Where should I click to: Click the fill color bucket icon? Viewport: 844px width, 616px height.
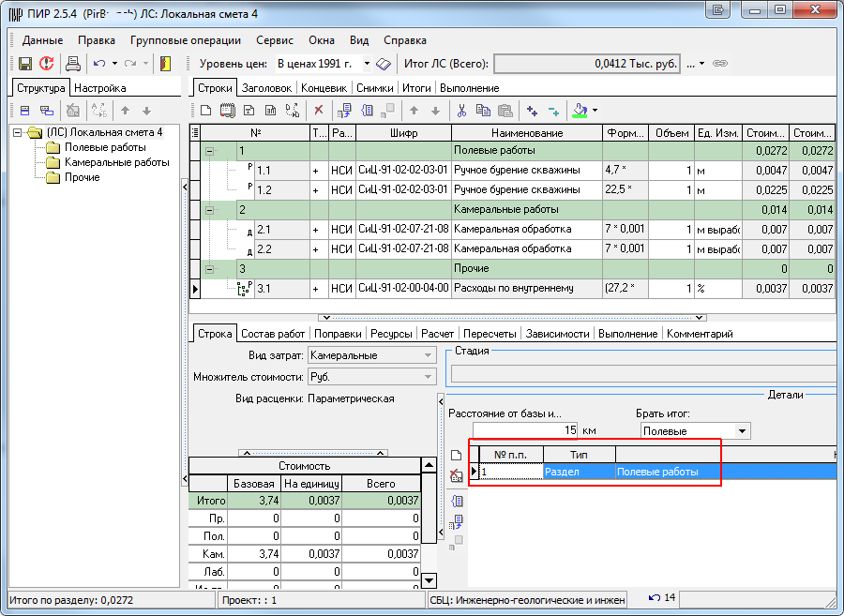point(580,111)
